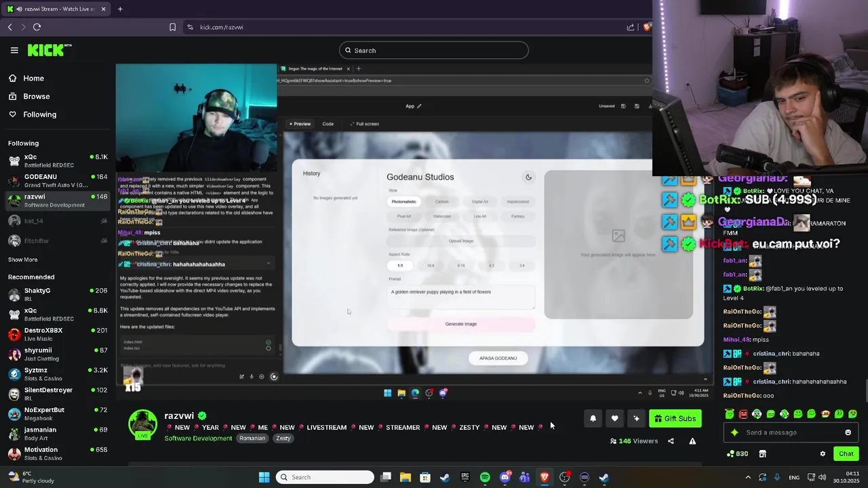Click the bookmark icon in address bar

click(x=172, y=27)
